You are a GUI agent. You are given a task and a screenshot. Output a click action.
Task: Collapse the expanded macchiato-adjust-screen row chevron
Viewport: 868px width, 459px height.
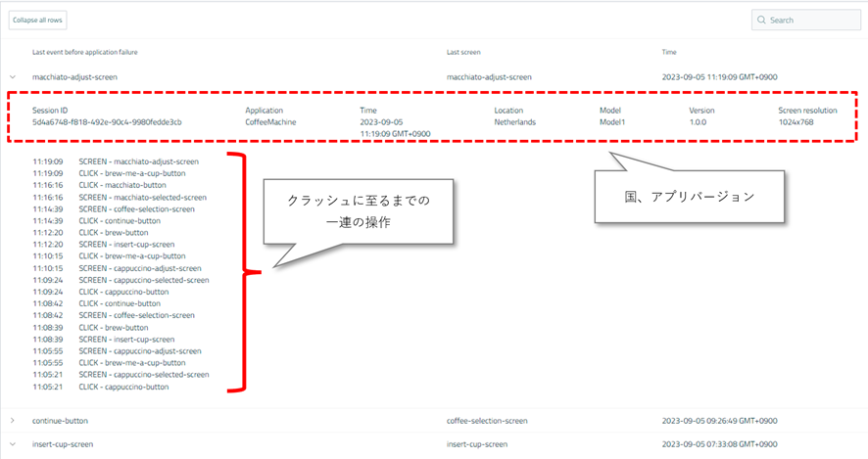click(x=13, y=75)
